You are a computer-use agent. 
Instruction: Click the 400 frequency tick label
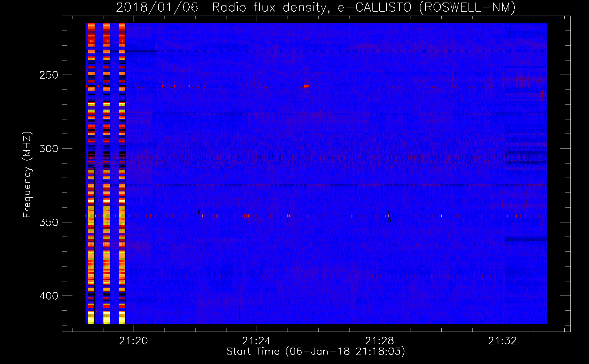(x=49, y=296)
